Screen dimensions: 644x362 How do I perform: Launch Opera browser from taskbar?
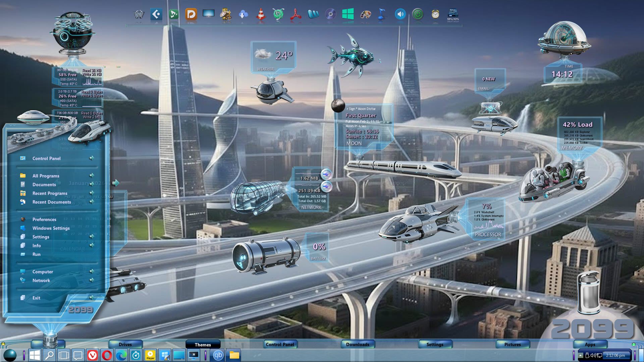[x=107, y=355]
